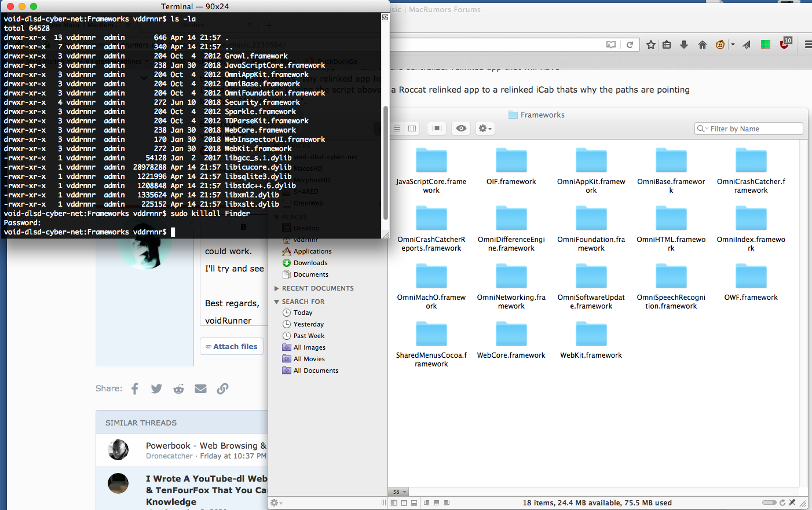The image size is (812, 510).
Task: Select All Images saved search
Action: (x=304, y=347)
